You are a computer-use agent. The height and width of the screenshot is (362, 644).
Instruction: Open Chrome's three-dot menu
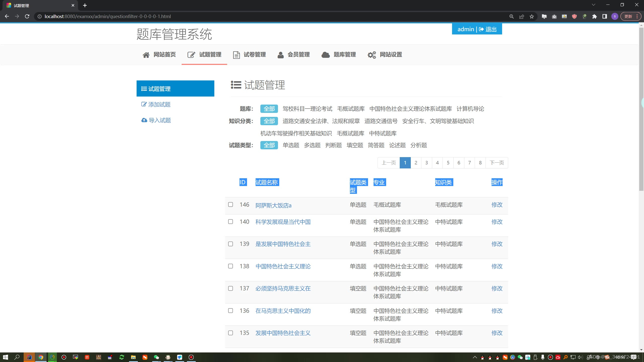[x=637, y=16]
